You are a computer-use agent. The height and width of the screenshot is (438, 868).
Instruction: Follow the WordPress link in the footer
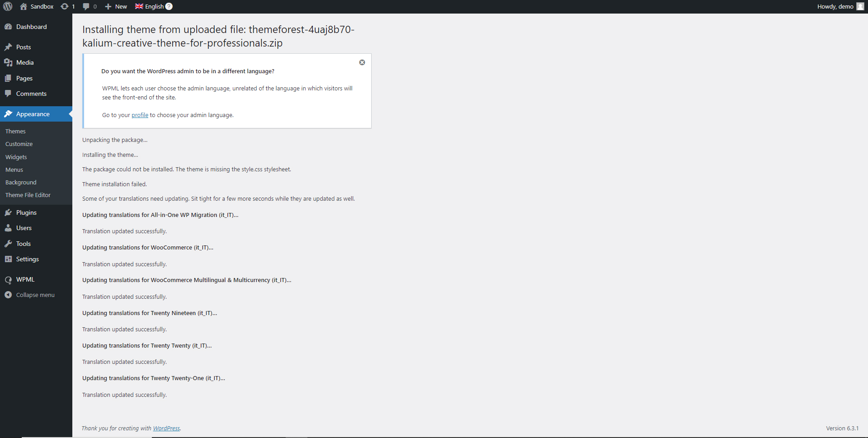[x=166, y=428]
